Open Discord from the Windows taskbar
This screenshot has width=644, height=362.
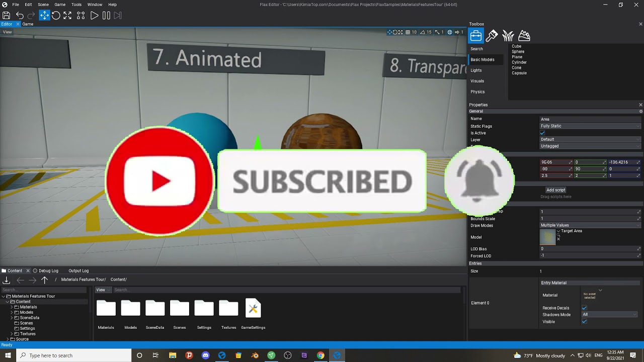pyautogui.click(x=205, y=355)
